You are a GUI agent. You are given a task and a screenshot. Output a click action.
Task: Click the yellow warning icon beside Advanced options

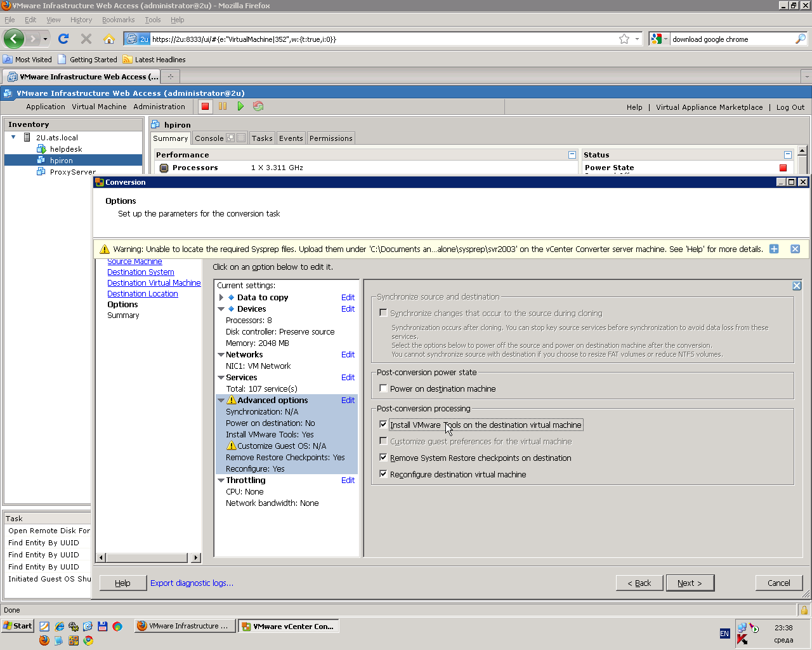[x=232, y=400]
